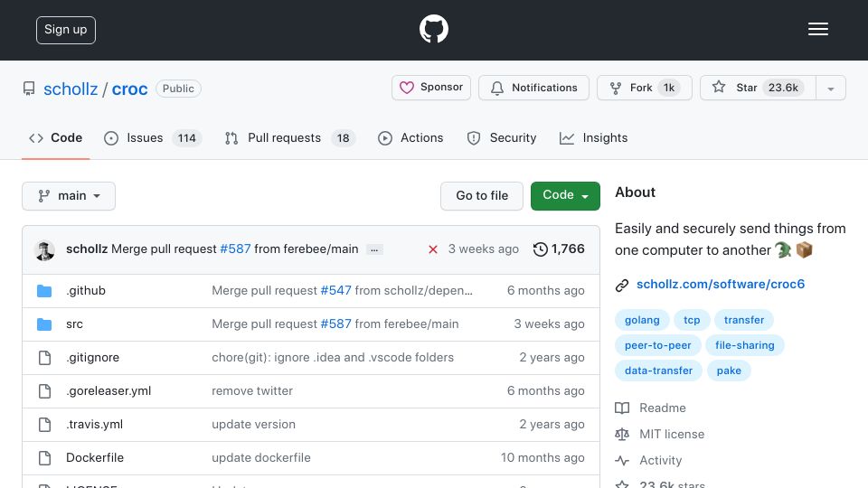Screen dimensions: 868x488
Task: Select the tcp topic tag
Action: [x=692, y=320]
